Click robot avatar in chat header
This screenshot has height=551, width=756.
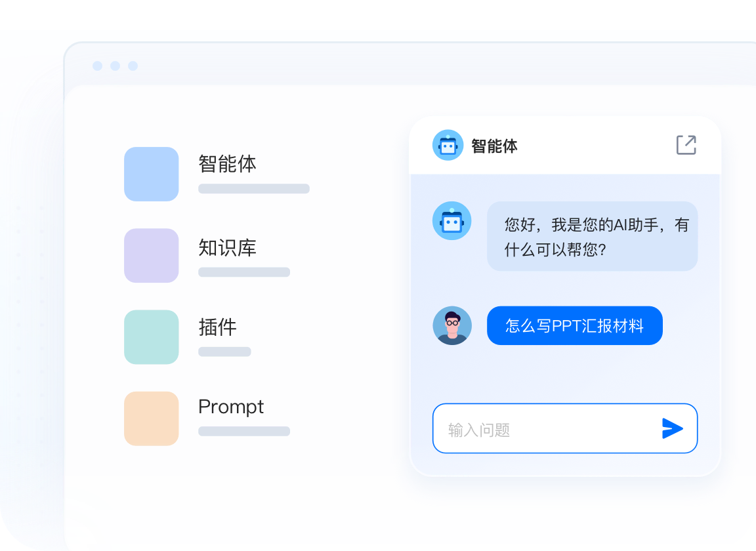point(448,145)
